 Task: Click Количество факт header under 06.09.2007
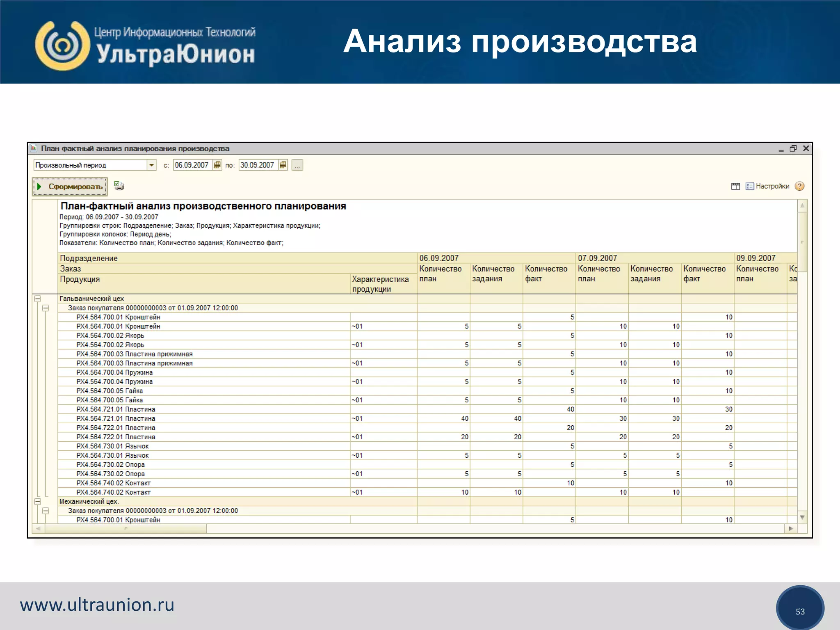point(549,278)
